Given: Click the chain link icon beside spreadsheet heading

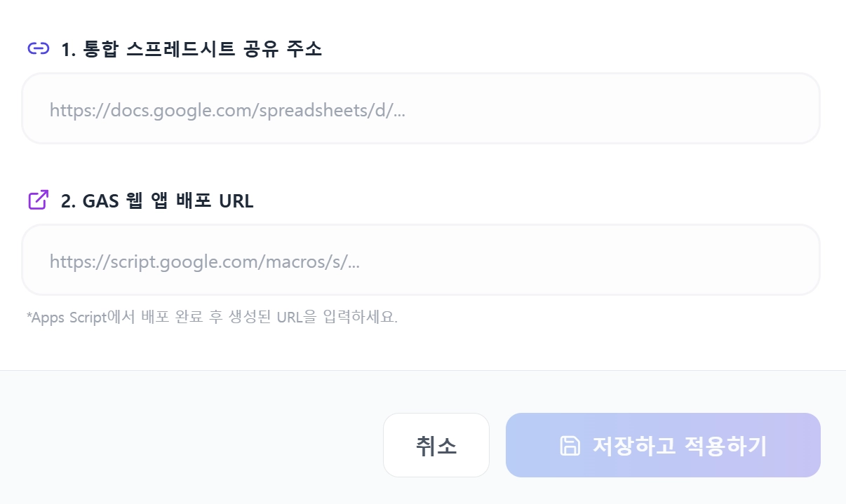Looking at the screenshot, I should [x=38, y=48].
